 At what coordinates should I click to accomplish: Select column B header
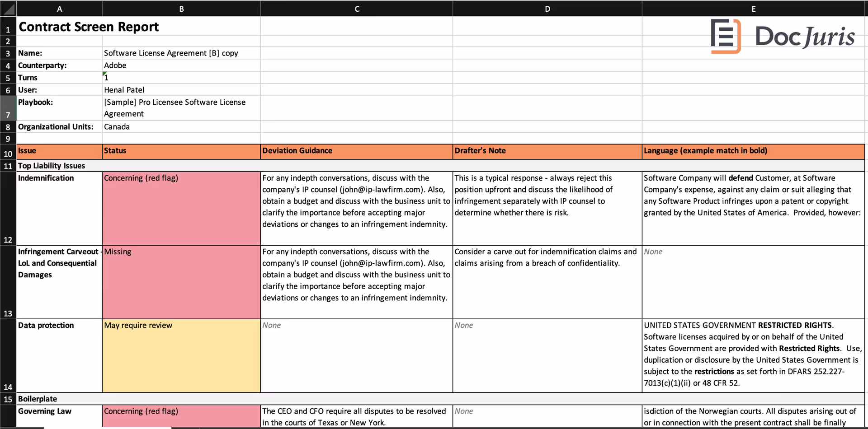pyautogui.click(x=181, y=9)
